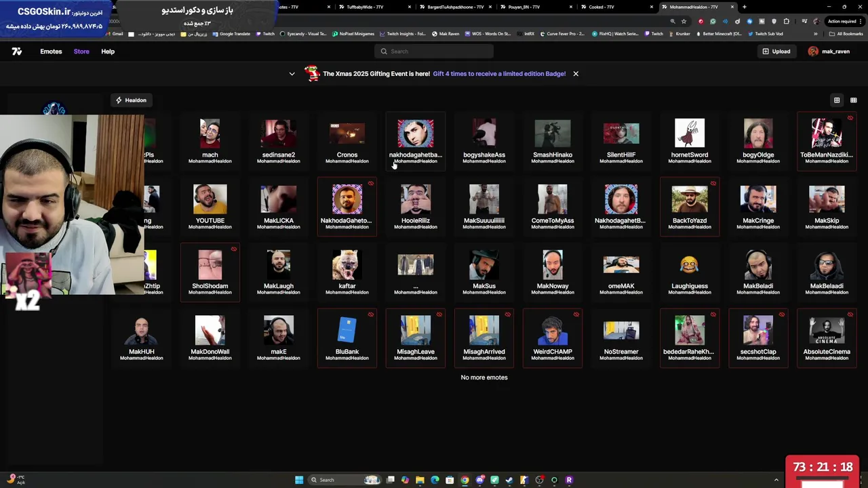Open the SilentHillF emote
Screen dimensions: 868x488
[621, 141]
